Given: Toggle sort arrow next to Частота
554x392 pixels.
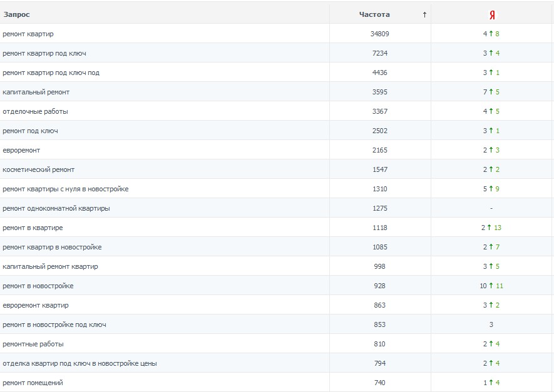Looking at the screenshot, I should pyautogui.click(x=424, y=14).
